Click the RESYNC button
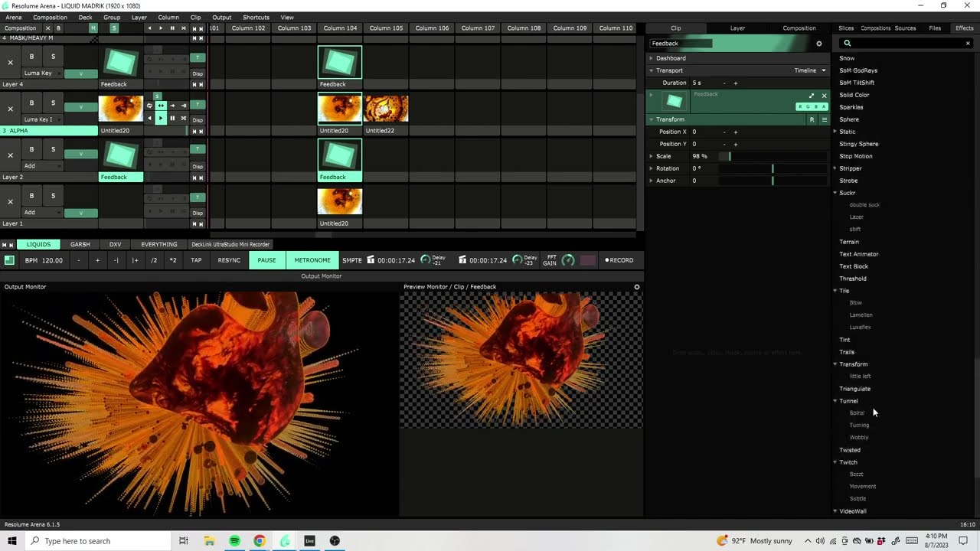 pyautogui.click(x=229, y=260)
